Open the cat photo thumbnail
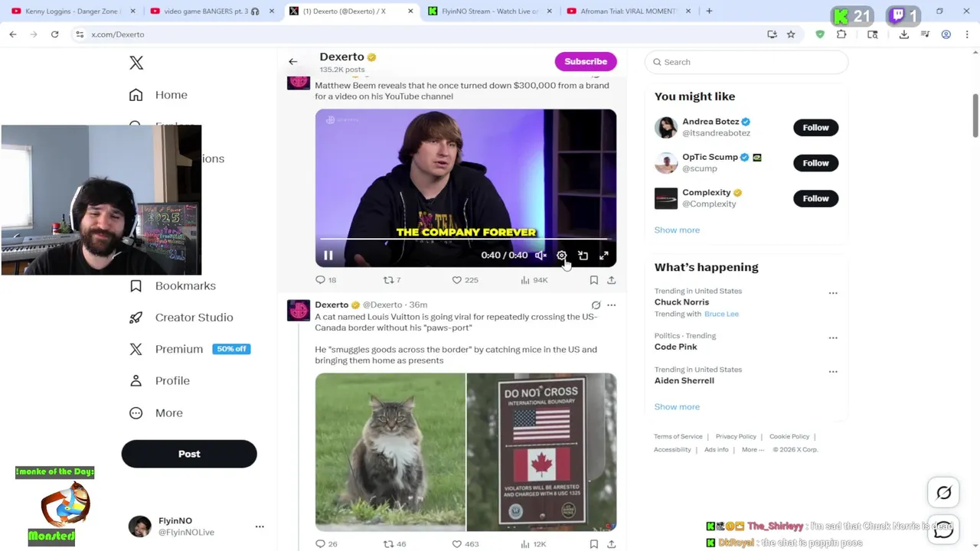This screenshot has height=551, width=980. pos(390,452)
